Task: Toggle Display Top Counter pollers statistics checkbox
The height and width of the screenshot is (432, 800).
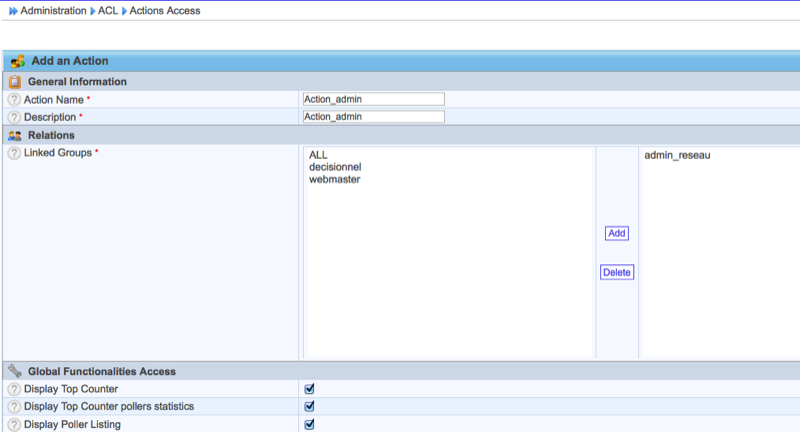Action: [x=309, y=407]
